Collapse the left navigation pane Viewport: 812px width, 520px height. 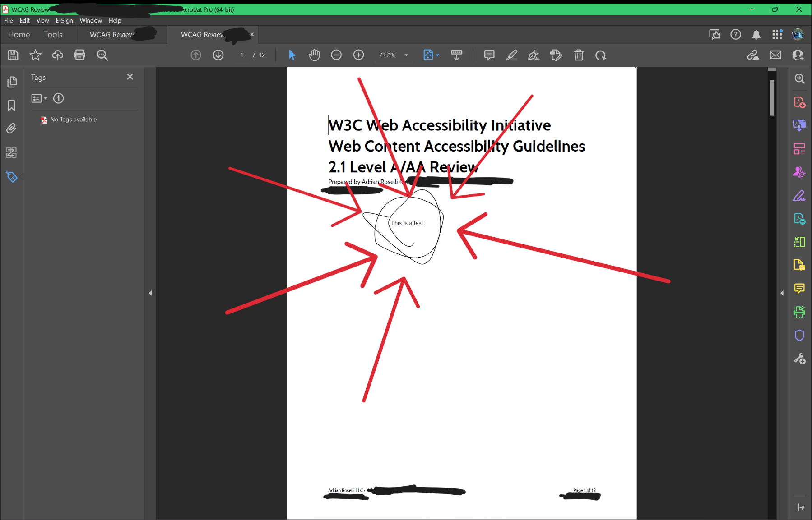pyautogui.click(x=150, y=293)
